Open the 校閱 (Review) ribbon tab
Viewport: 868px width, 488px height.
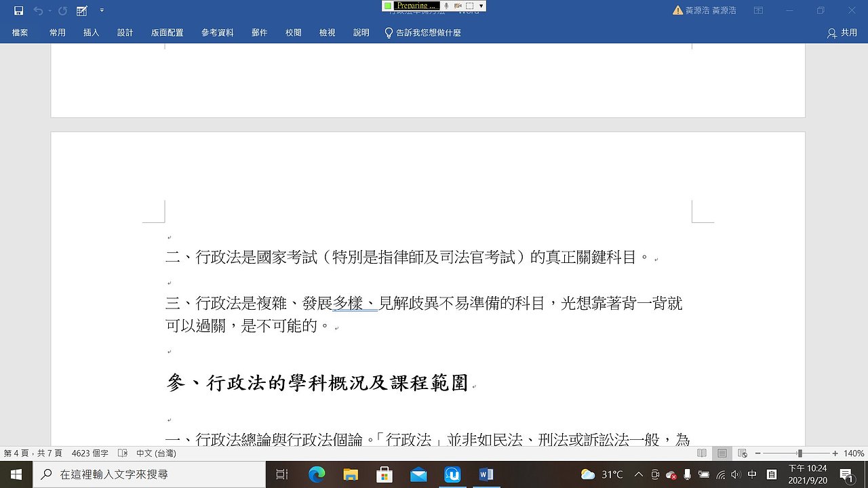[x=294, y=33]
